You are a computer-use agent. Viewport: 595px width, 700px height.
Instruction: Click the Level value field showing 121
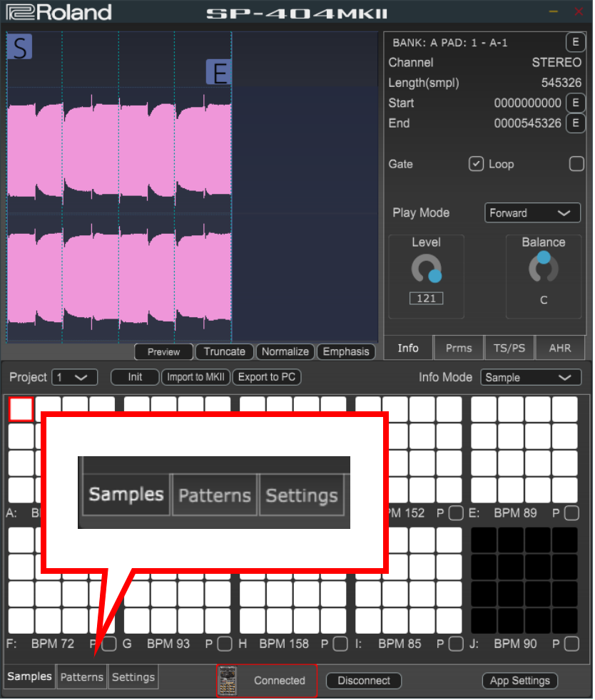point(427,299)
